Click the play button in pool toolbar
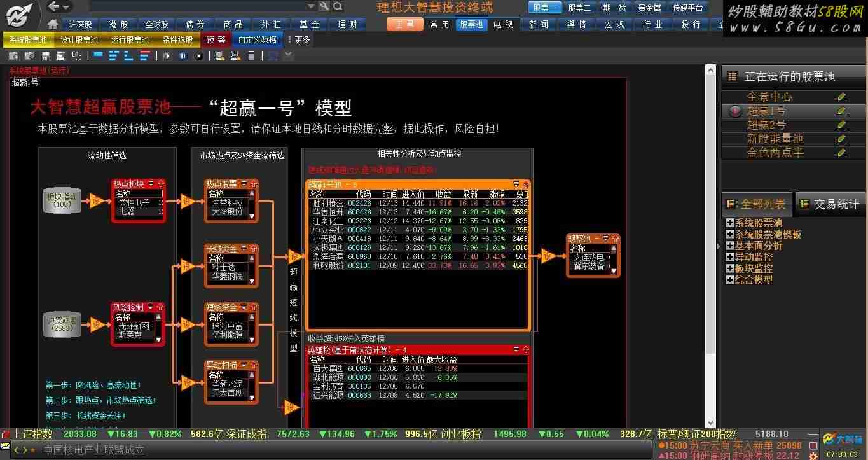Viewport: 868px width, 460px height. 167,56
